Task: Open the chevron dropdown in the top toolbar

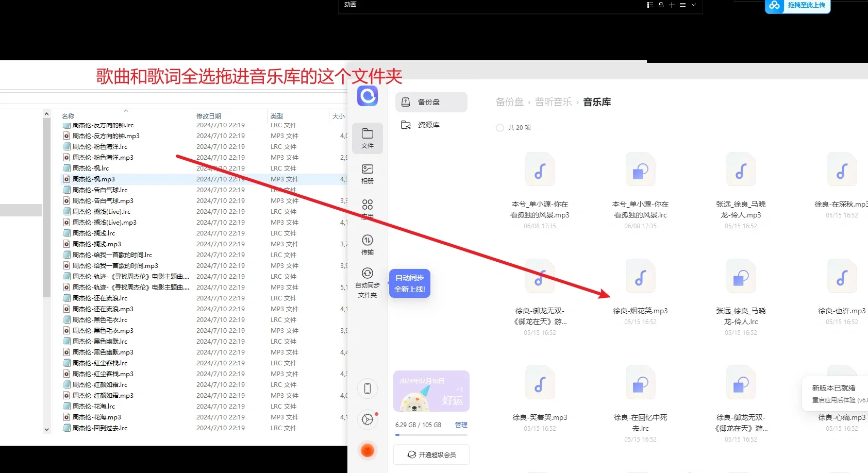Action: tap(694, 5)
